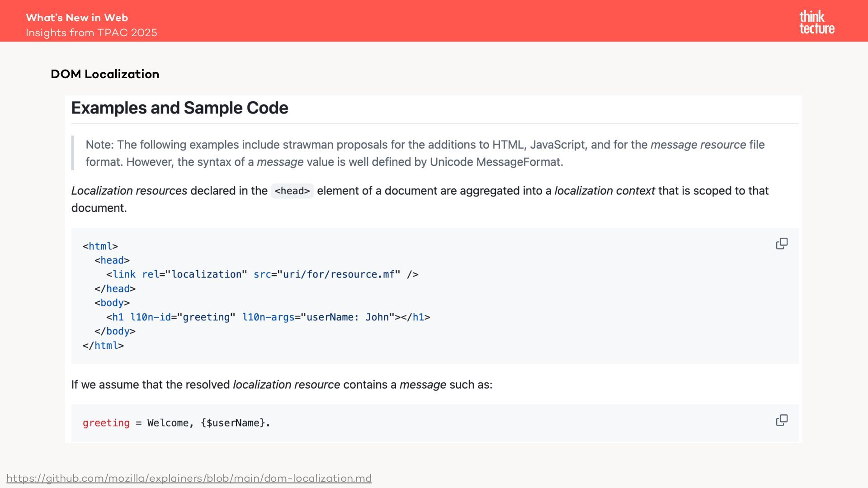Click the closing body tag line
Viewport: 868px width, 488px height.
(115, 331)
